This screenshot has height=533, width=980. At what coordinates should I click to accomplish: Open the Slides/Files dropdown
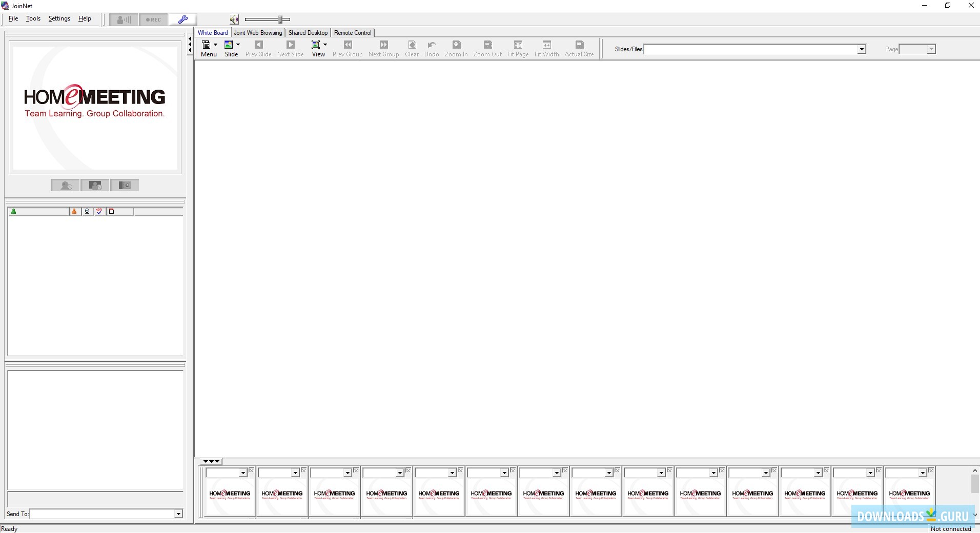(x=862, y=49)
